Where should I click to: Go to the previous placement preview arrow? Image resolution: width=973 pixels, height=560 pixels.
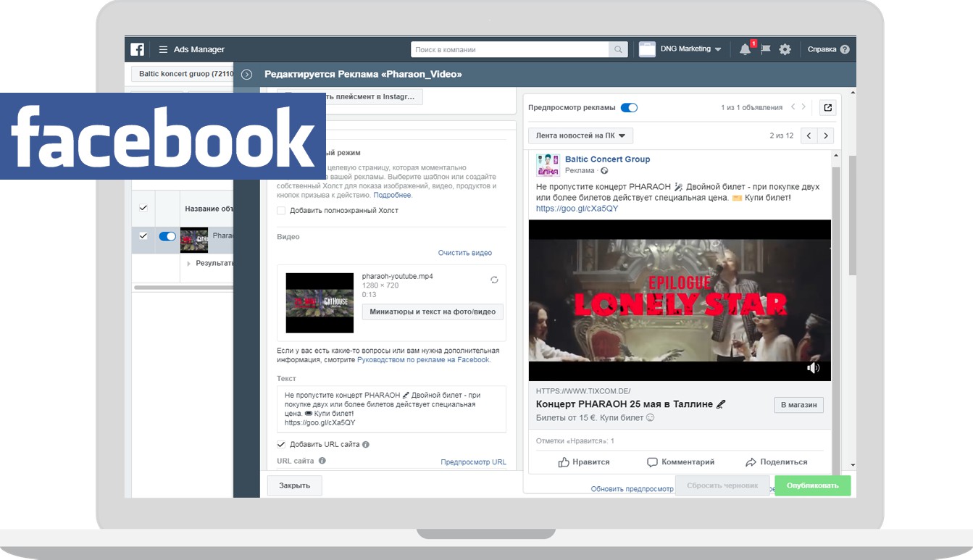tap(809, 135)
